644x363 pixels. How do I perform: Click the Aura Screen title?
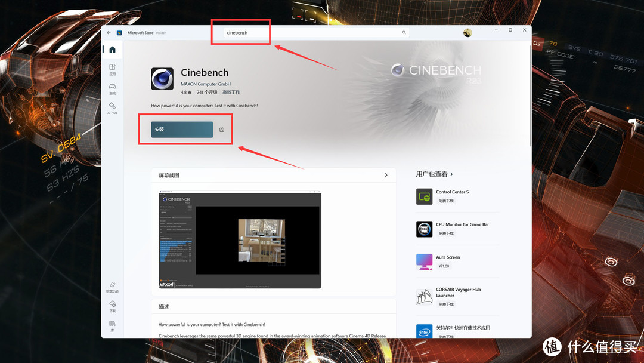(x=448, y=257)
